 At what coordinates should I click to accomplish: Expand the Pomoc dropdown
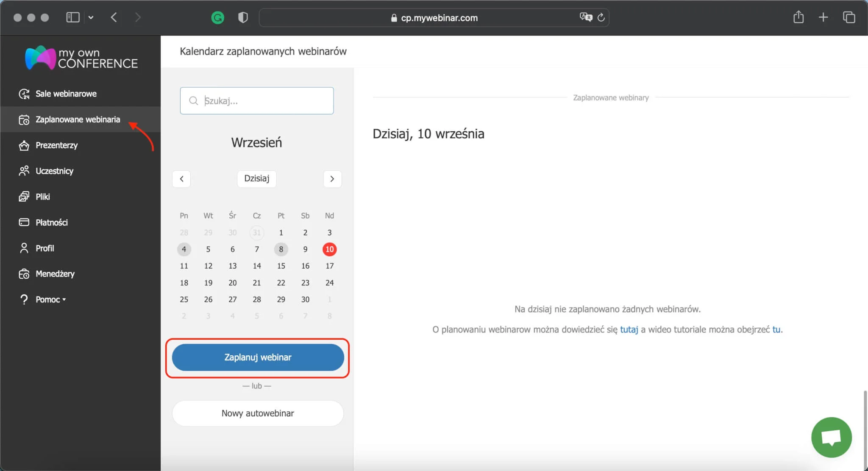pos(48,299)
